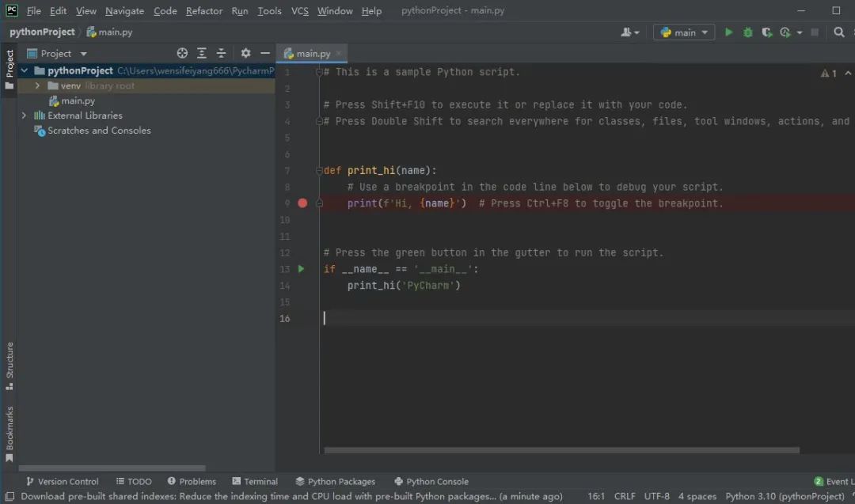Close the main.py editor tab
Image resolution: width=855 pixels, height=504 pixels.
[x=339, y=53]
